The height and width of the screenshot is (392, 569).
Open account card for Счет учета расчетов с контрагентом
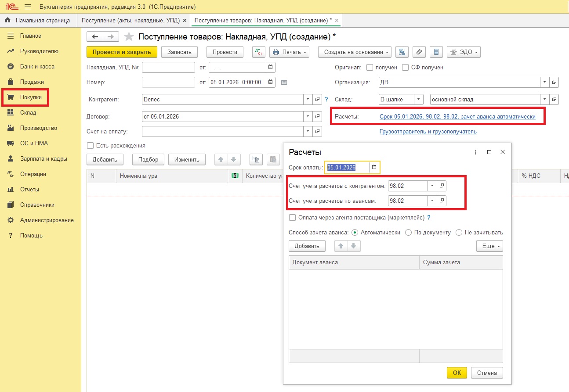(x=442, y=186)
